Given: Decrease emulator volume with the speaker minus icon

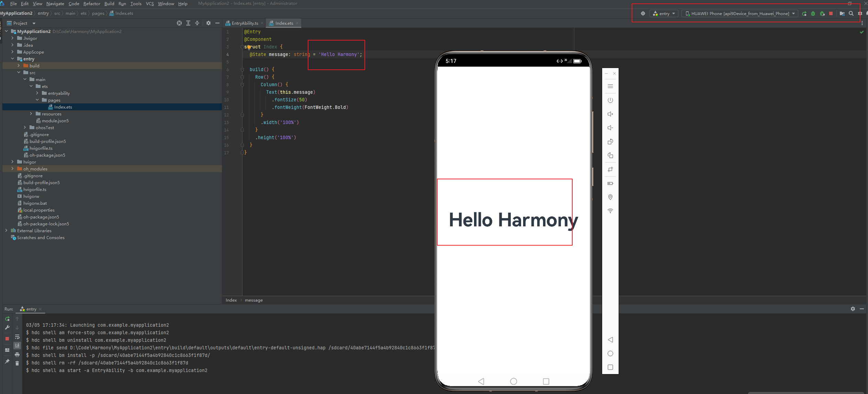Looking at the screenshot, I should pyautogui.click(x=610, y=128).
